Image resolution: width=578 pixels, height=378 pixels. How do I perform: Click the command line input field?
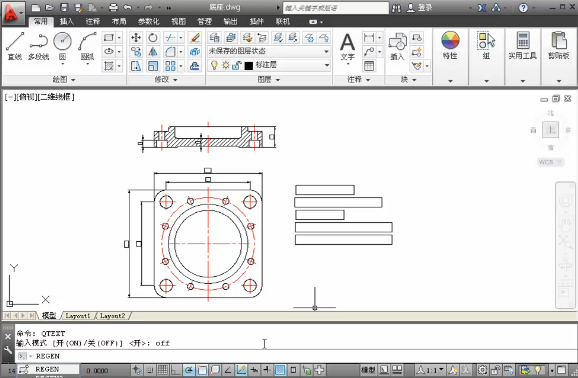295,356
